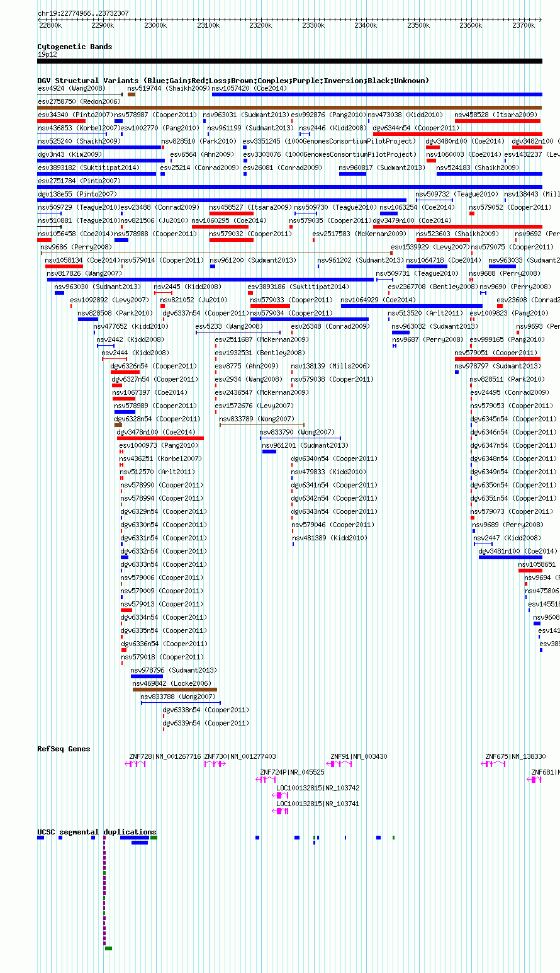
Task: Select variant esv4924 (Wang2008)
Action: [72, 88]
